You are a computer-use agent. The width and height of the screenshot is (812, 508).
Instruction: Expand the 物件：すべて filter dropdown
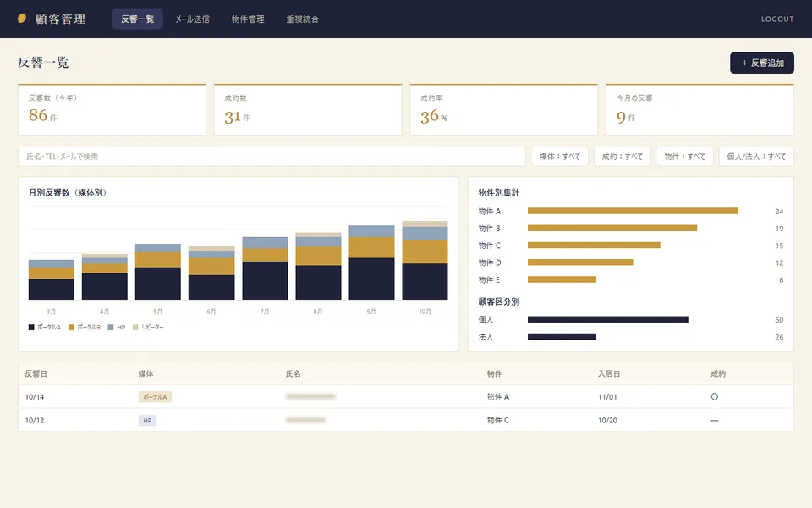tap(684, 156)
